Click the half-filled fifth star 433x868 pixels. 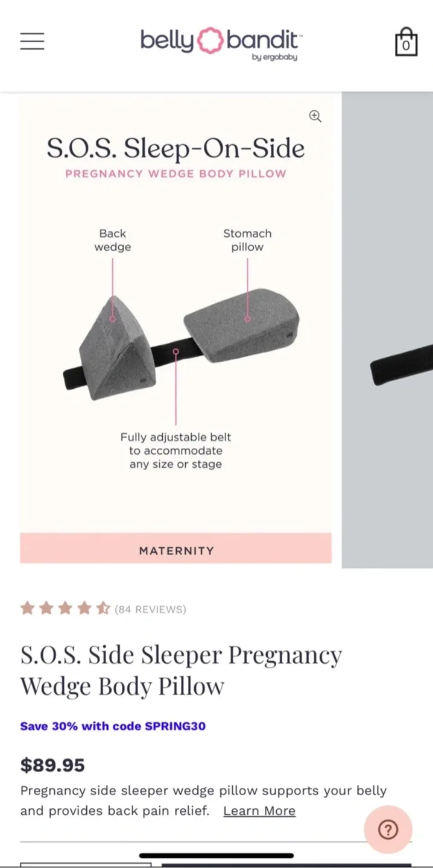pyautogui.click(x=103, y=609)
